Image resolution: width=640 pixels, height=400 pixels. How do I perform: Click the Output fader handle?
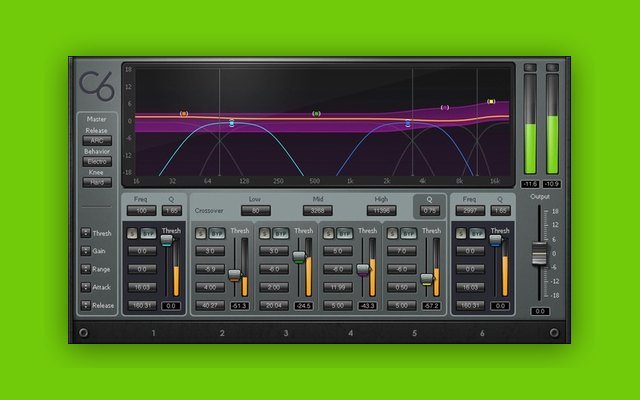tap(539, 253)
